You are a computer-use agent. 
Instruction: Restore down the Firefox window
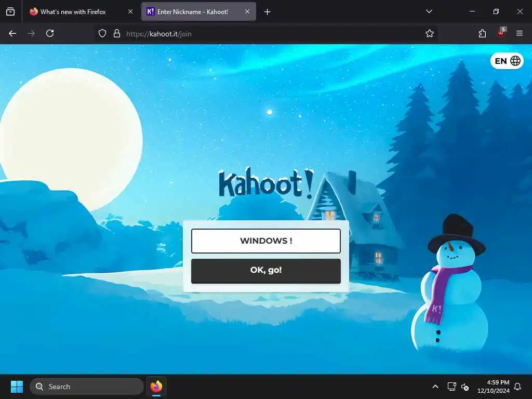496,11
